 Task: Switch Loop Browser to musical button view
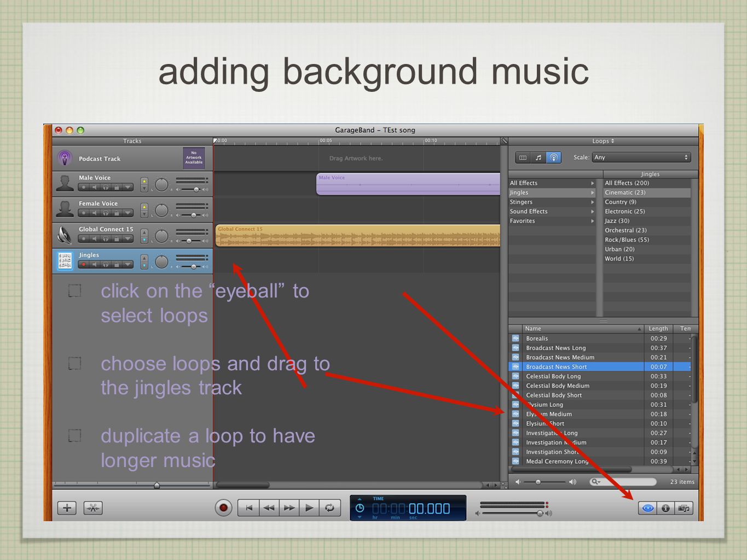click(538, 157)
